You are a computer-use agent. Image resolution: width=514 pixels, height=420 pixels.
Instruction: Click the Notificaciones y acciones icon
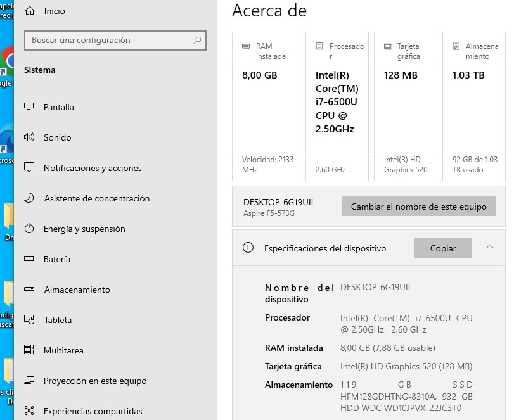point(29,168)
